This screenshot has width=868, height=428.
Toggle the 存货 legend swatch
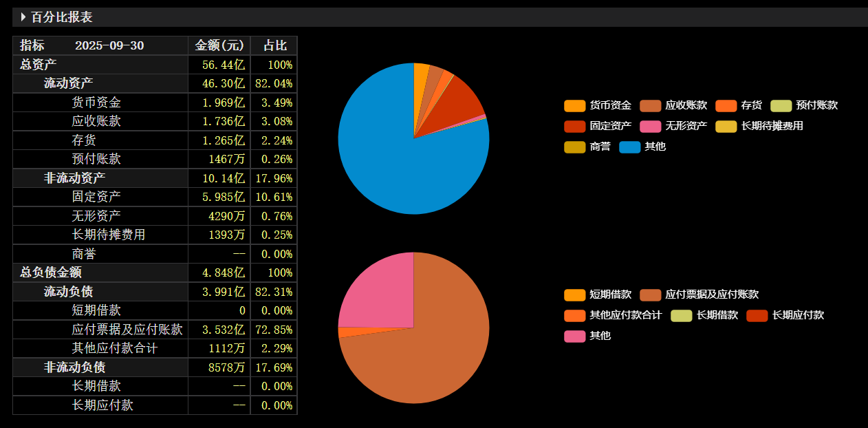click(726, 105)
